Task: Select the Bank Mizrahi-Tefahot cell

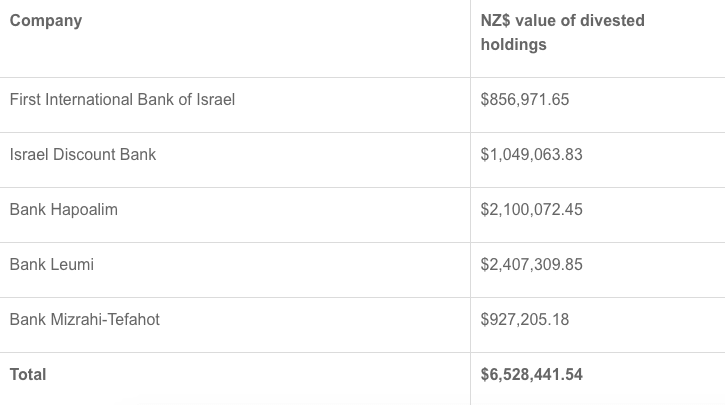Action: point(85,320)
